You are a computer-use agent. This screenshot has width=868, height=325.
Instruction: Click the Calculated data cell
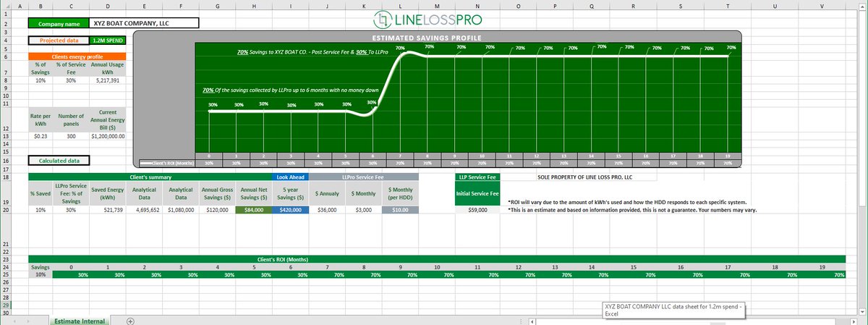(59, 161)
